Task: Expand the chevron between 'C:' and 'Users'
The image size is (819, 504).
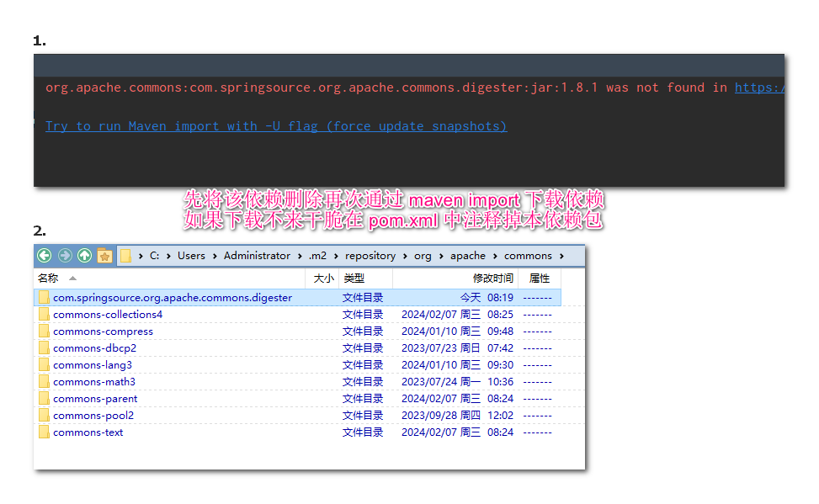Action: coord(168,256)
